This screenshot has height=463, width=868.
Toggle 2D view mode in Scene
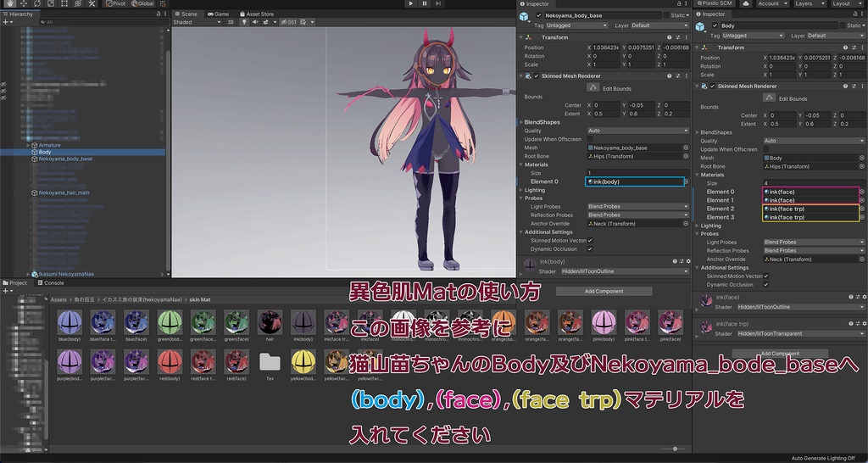231,22
